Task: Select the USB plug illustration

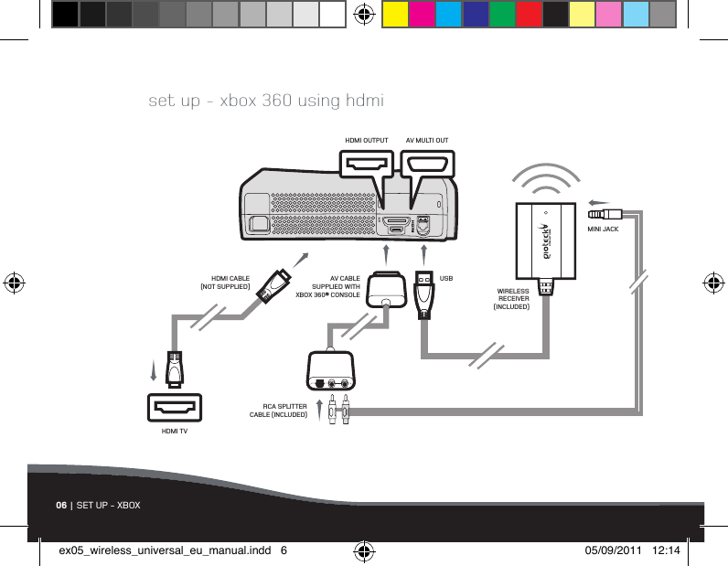Action: (423, 294)
